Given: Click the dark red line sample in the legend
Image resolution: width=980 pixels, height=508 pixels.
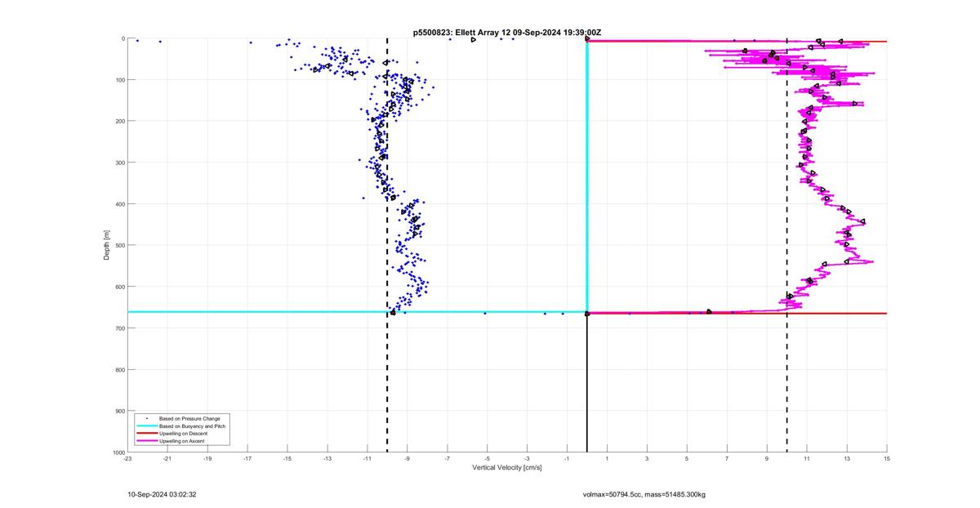Looking at the screenshot, I should pos(147,434).
